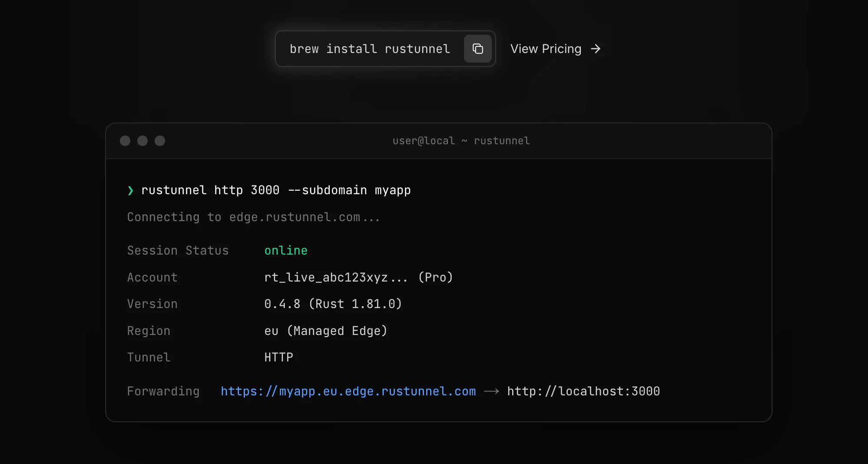Click the 'Session Status' label
Screen dimensions: 868x464
tap(178, 251)
